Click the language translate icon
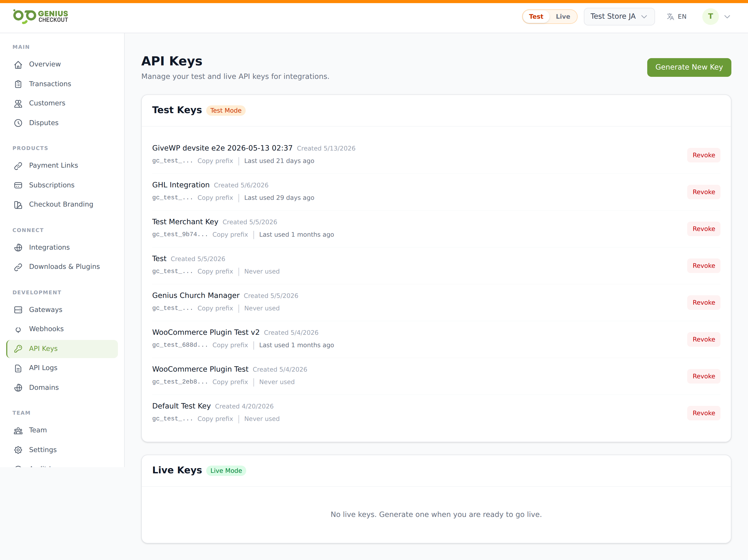Image resolution: width=748 pixels, height=560 pixels. [x=670, y=17]
